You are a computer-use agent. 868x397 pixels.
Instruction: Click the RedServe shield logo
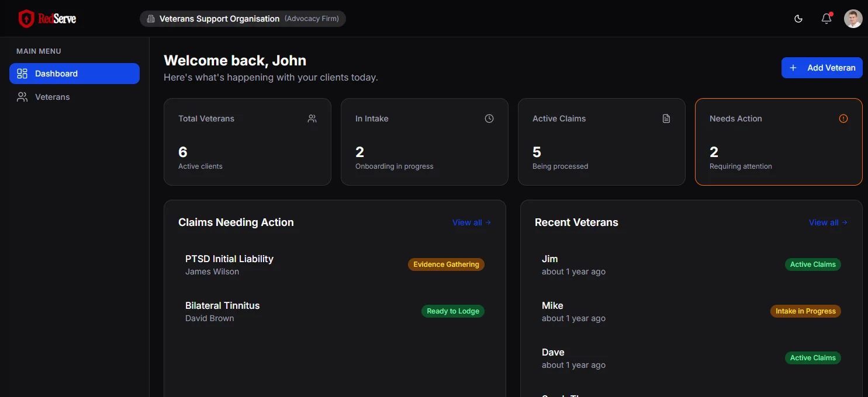(27, 19)
